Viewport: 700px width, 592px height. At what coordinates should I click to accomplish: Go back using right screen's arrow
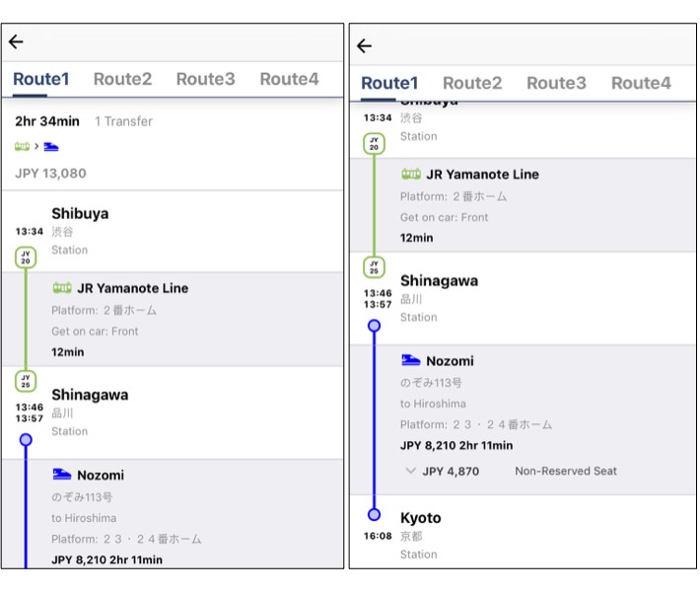tap(364, 45)
